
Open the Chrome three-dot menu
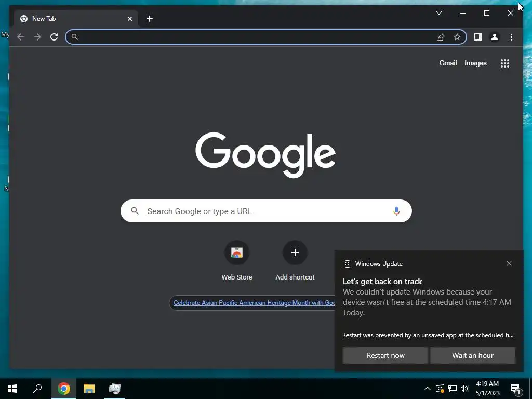click(x=511, y=37)
